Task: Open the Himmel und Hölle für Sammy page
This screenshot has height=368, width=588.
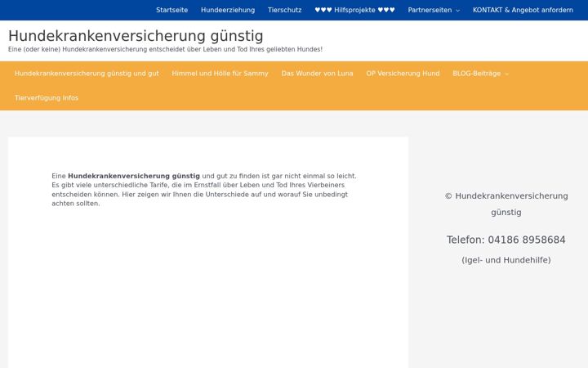Action: pyautogui.click(x=220, y=74)
